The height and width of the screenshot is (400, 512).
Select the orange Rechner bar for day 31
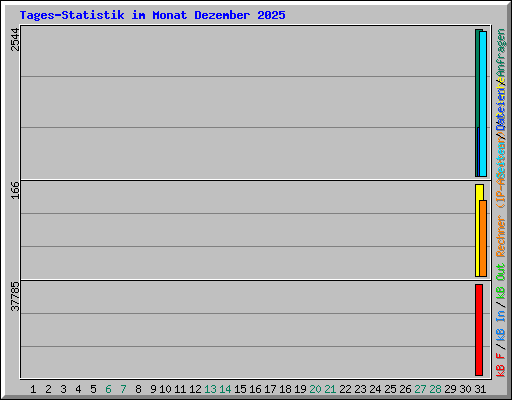(483, 239)
